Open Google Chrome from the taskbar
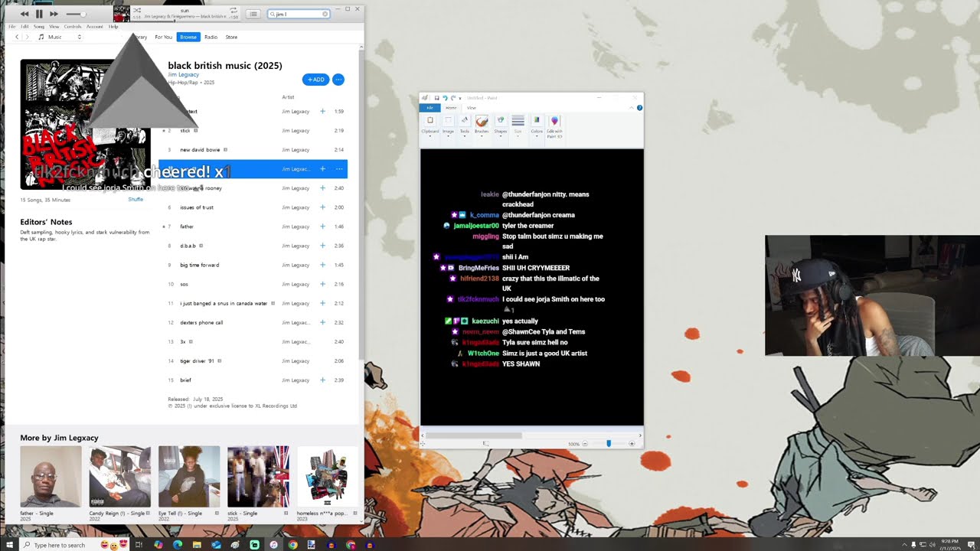Viewport: 980px width, 551px height. 292,545
